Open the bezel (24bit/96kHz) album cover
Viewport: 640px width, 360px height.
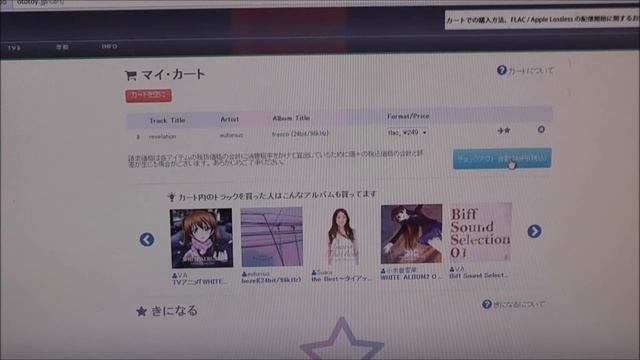[x=272, y=237]
